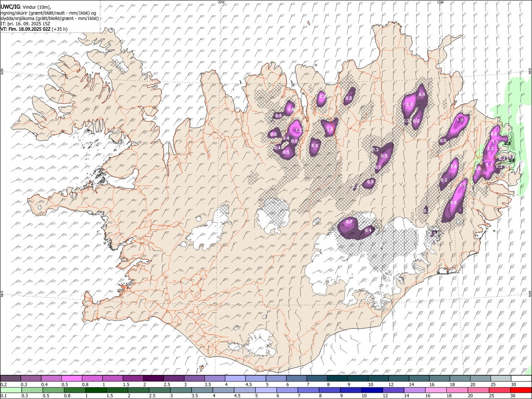Screen dimensions: 532x399
Task: Pick the light gray 25 swatch, top row
Action: click(x=500, y=379)
